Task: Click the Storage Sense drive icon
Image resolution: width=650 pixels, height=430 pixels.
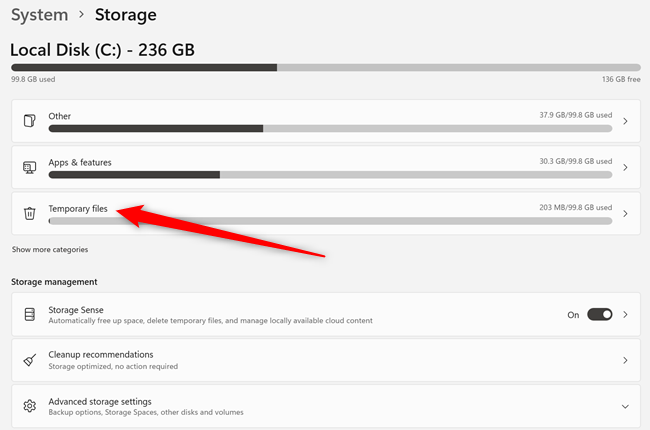Action: click(30, 314)
